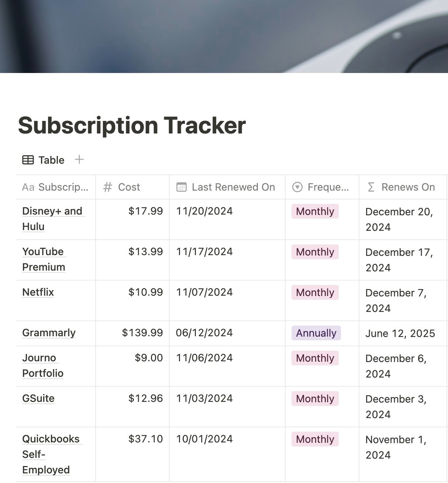The height and width of the screenshot is (483, 448).
Task: Select the $9.00 cost cell
Action: [x=132, y=366]
